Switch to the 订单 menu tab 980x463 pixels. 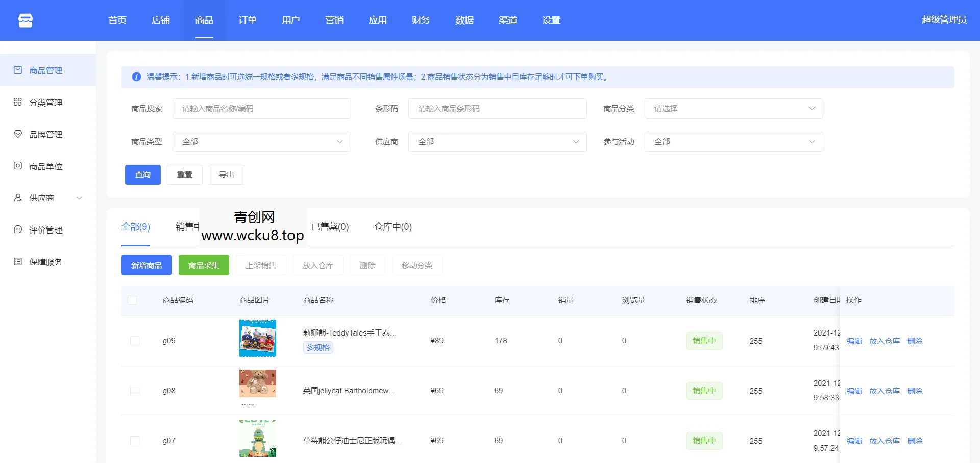point(247,20)
